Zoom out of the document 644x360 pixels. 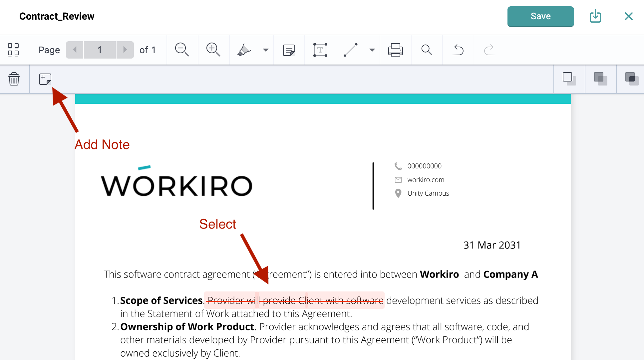coord(181,50)
